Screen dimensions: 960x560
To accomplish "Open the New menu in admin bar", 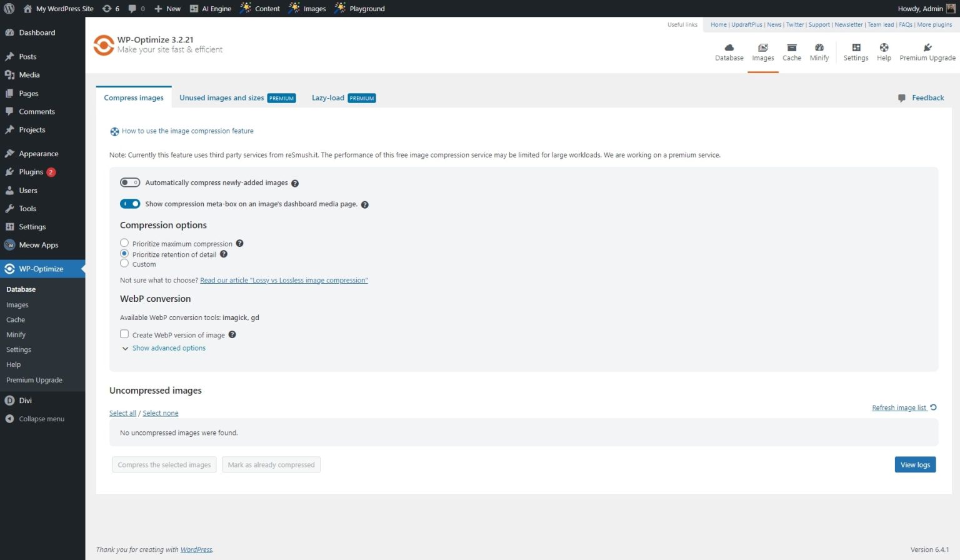I will click(167, 8).
